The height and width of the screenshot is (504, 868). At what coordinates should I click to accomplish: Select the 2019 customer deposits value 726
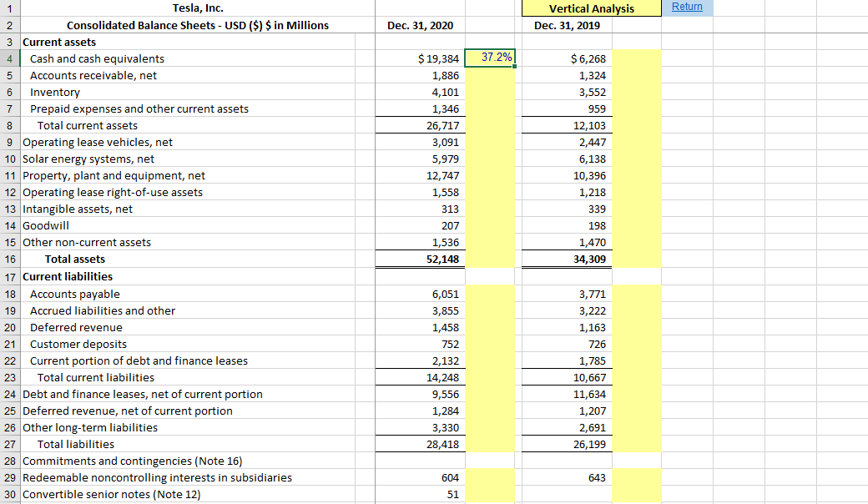tap(567, 344)
